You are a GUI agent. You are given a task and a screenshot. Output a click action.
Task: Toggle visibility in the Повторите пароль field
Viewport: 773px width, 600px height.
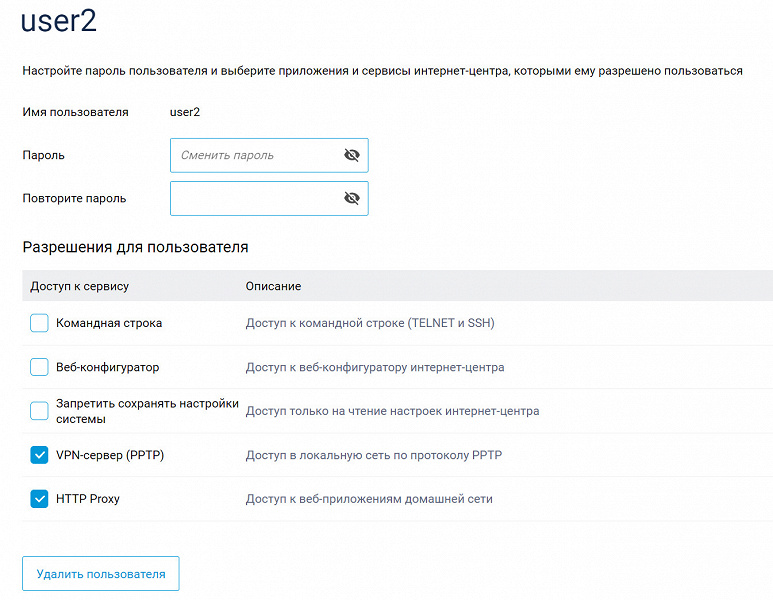(351, 198)
